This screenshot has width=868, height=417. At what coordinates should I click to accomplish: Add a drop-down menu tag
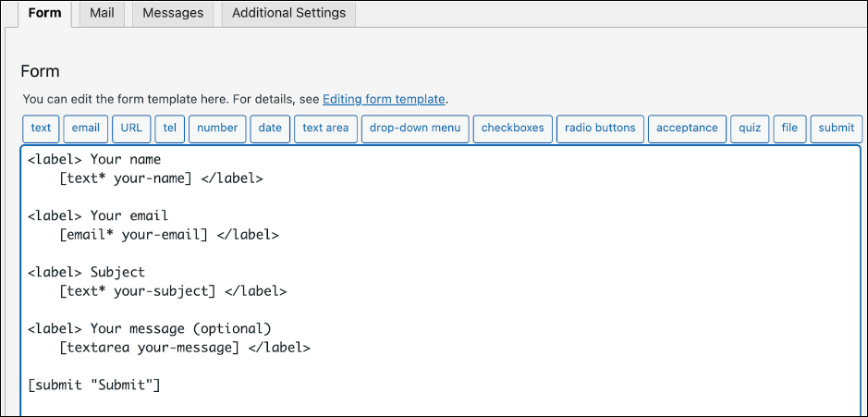point(415,129)
